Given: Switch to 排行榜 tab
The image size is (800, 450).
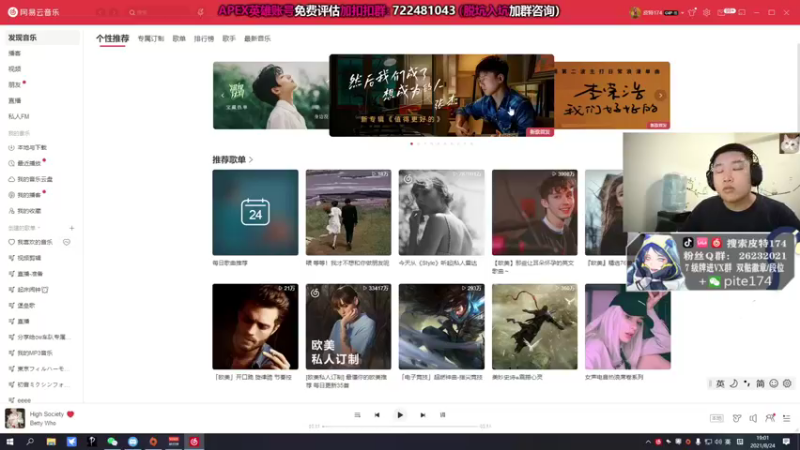Looking at the screenshot, I should click(204, 39).
